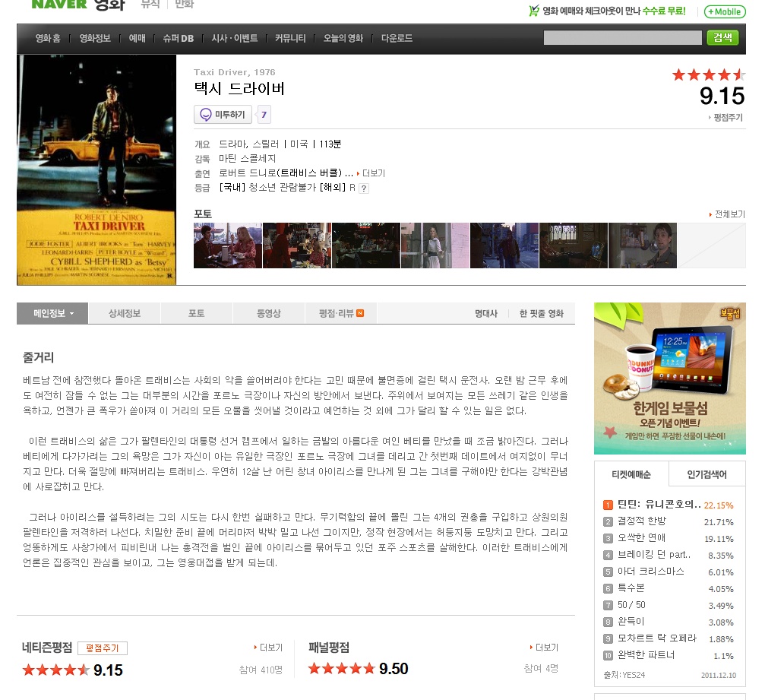Click the rank 1 icon in ticket list
The width and height of the screenshot is (765, 700).
[x=608, y=505]
